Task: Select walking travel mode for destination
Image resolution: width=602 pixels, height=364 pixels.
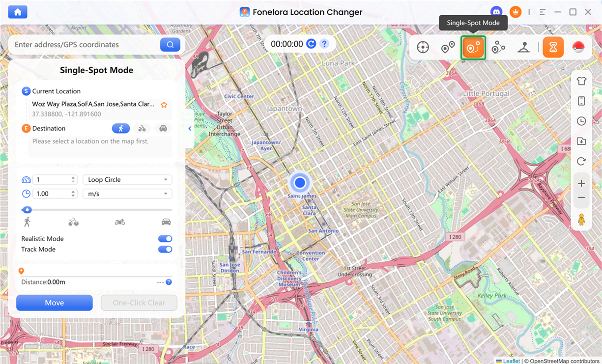Action: click(121, 128)
